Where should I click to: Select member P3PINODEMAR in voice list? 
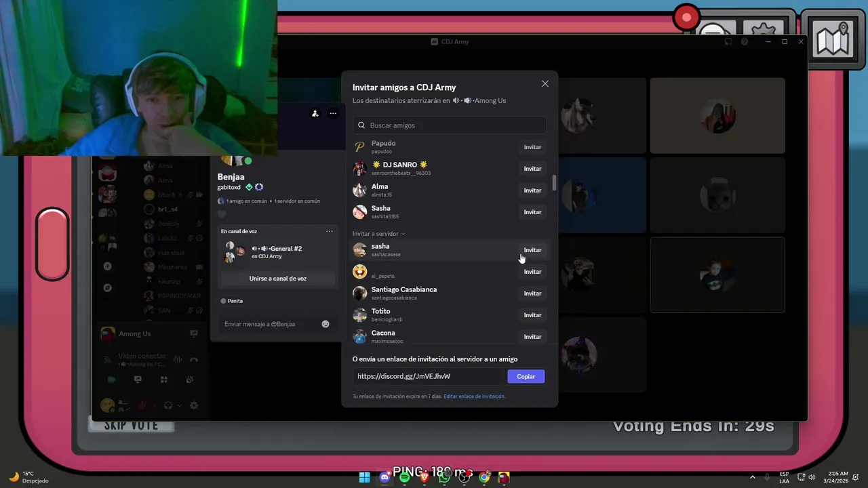tap(172, 296)
